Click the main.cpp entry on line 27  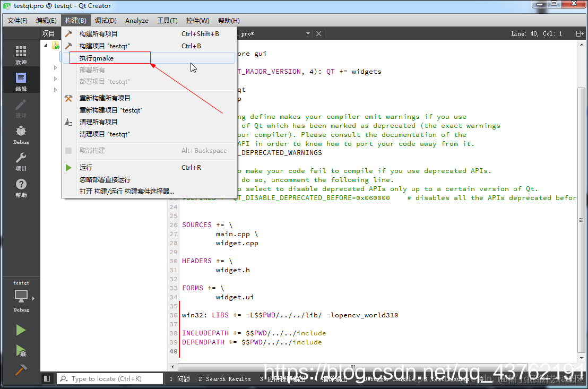point(232,234)
